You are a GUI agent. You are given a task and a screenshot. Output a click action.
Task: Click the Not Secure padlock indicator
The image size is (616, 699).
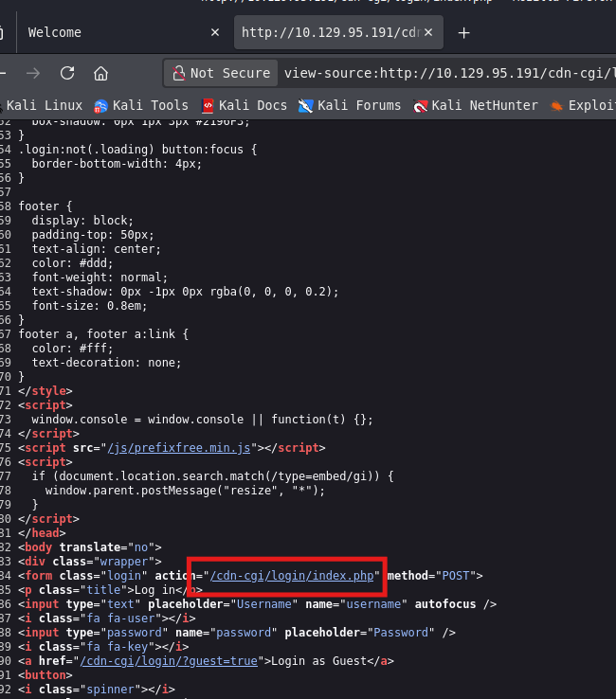(221, 73)
